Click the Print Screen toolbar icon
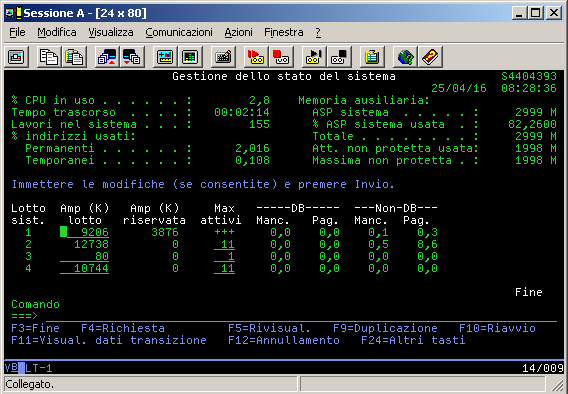 point(16,57)
